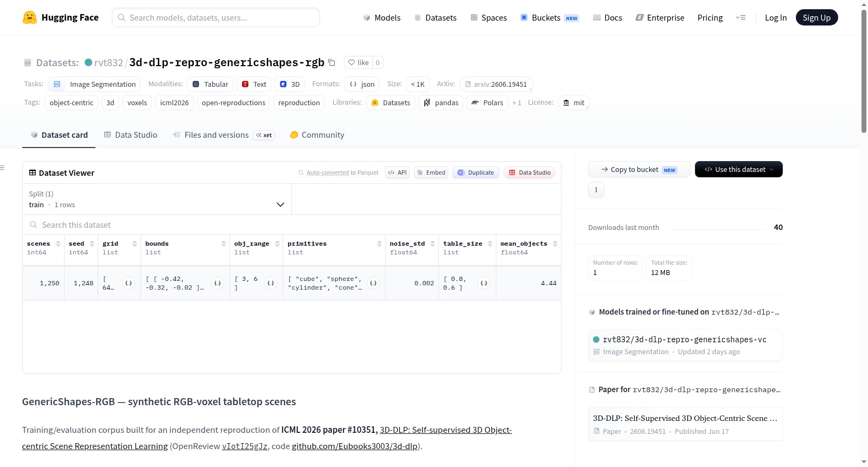This screenshot has width=868, height=467.
Task: Click the Image Segmentation task tag
Action: point(94,84)
